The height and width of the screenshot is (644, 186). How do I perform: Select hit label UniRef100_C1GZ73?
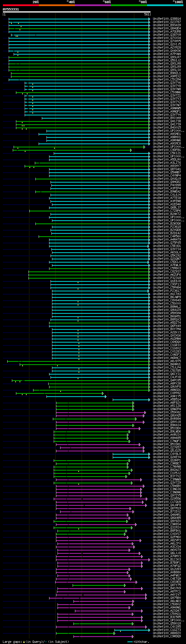point(167,630)
